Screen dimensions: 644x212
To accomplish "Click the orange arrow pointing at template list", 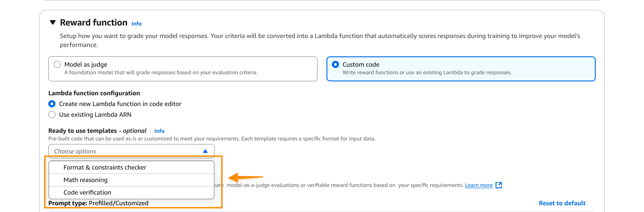I will click(x=246, y=177).
